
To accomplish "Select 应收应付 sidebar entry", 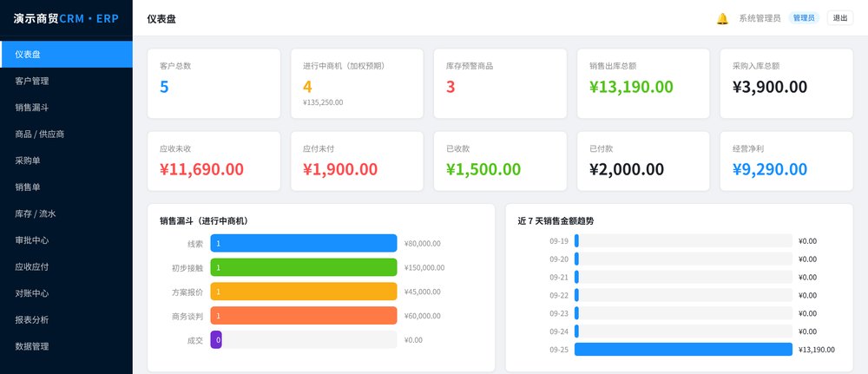I will (67, 266).
